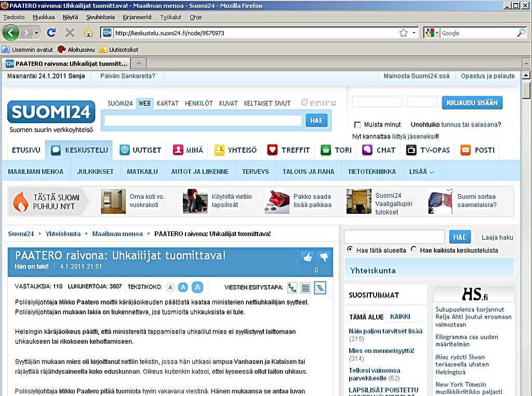The width and height of the screenshot is (532, 396).
Task: Click the scrollbar up arrow
Action: pos(526,75)
